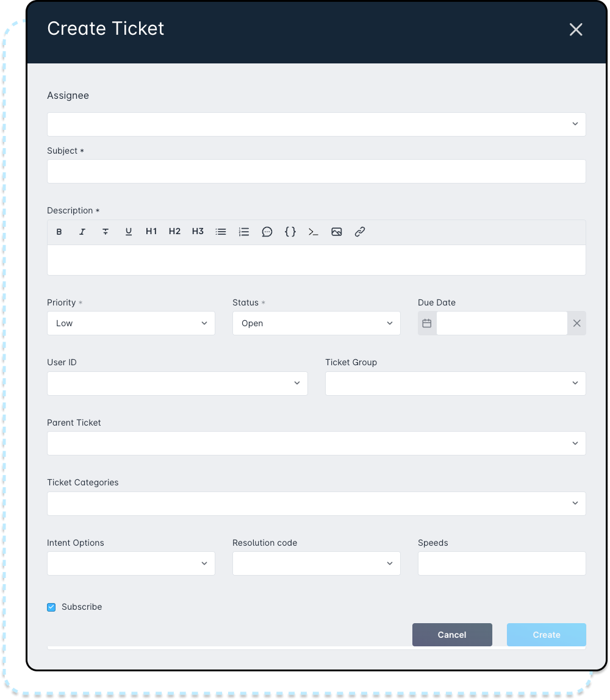Apply italic formatting in Description editor
Screen dimensions: 610x700
click(x=82, y=232)
